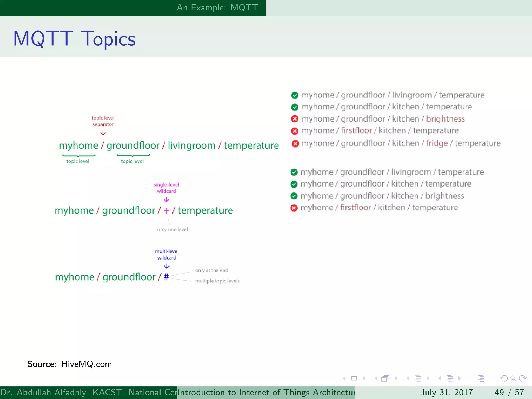Click the next slide arrow beside slide icon

tap(364, 378)
